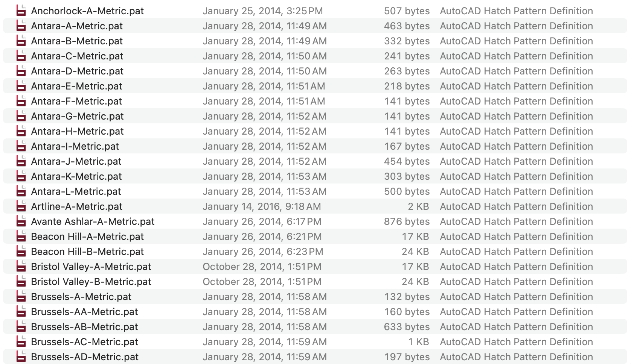Click the name Brussels-AC-Metric.pat
This screenshot has height=364, width=631.
[x=85, y=342]
